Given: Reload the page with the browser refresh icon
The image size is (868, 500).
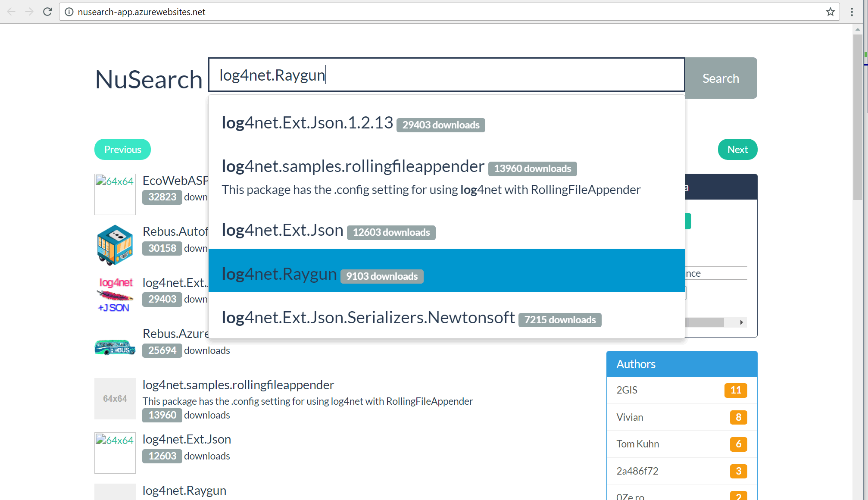Looking at the screenshot, I should [x=47, y=12].
